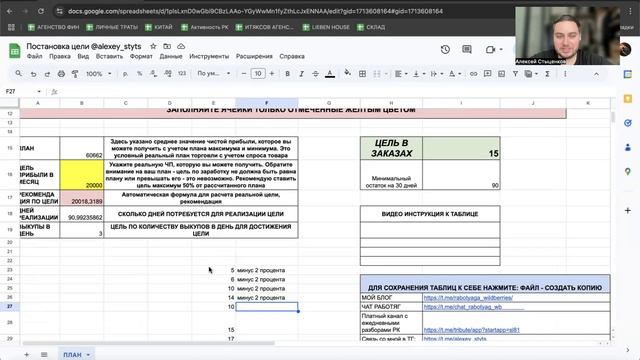Redo the last action
Viewport: 640px width, 360px height.
point(47,74)
